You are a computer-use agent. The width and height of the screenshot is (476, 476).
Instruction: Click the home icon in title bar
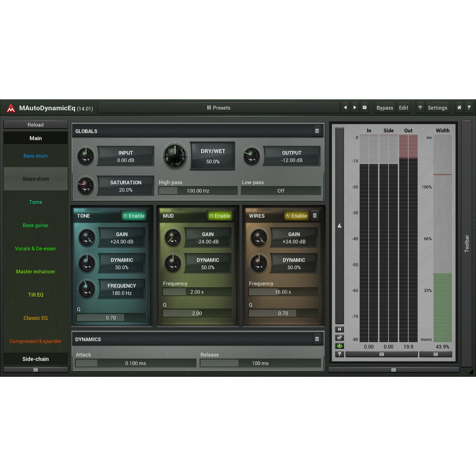pos(459,108)
